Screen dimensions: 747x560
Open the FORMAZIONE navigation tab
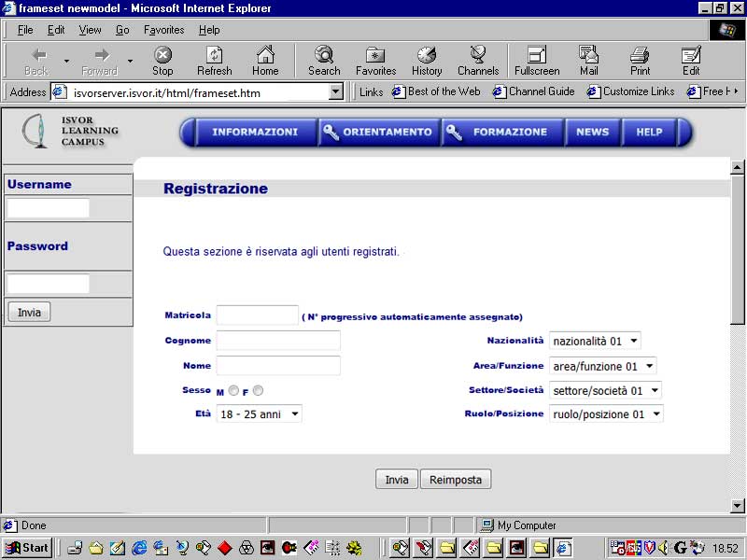503,132
